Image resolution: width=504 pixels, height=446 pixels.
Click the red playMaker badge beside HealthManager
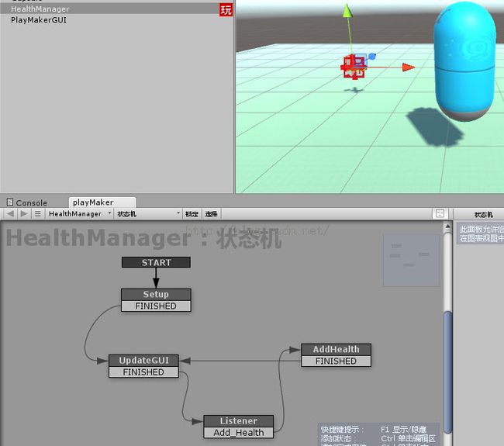[226, 10]
